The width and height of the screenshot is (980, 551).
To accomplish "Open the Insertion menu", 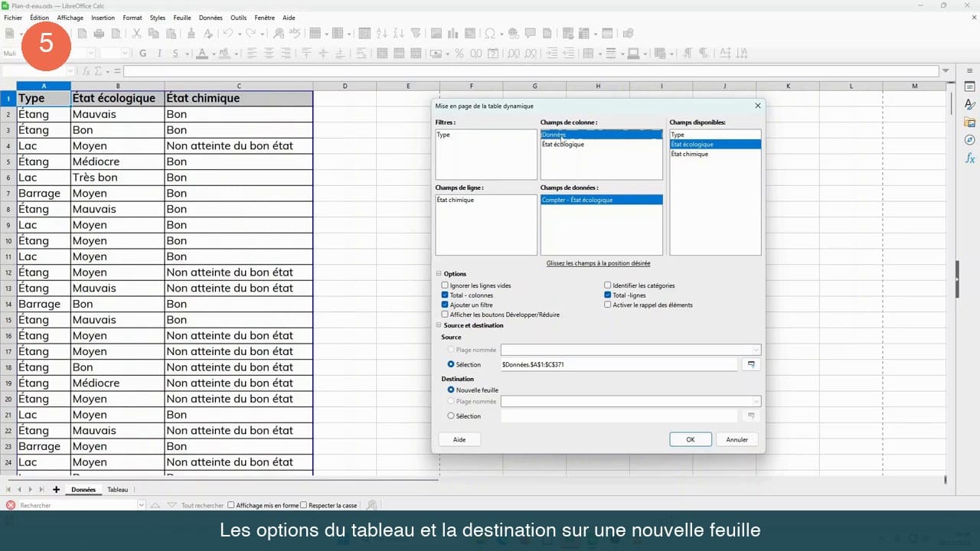I will tap(103, 18).
